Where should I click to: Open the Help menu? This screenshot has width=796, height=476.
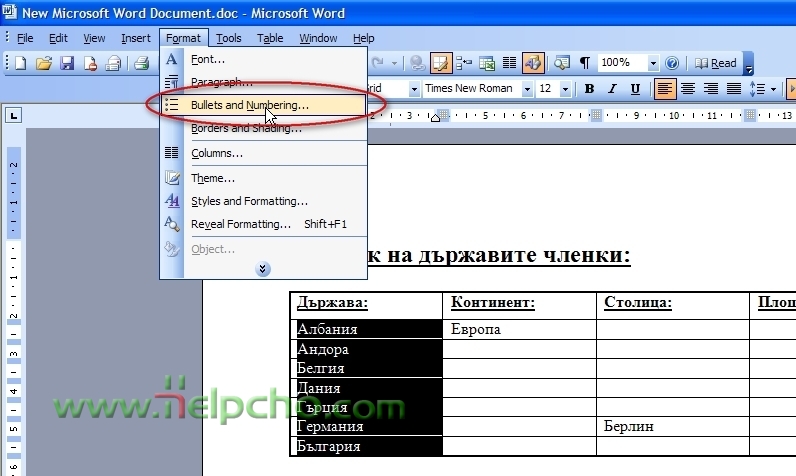coord(363,38)
